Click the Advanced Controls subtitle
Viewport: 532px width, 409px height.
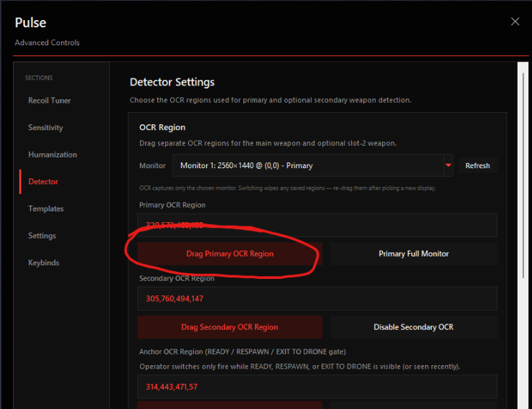click(47, 43)
